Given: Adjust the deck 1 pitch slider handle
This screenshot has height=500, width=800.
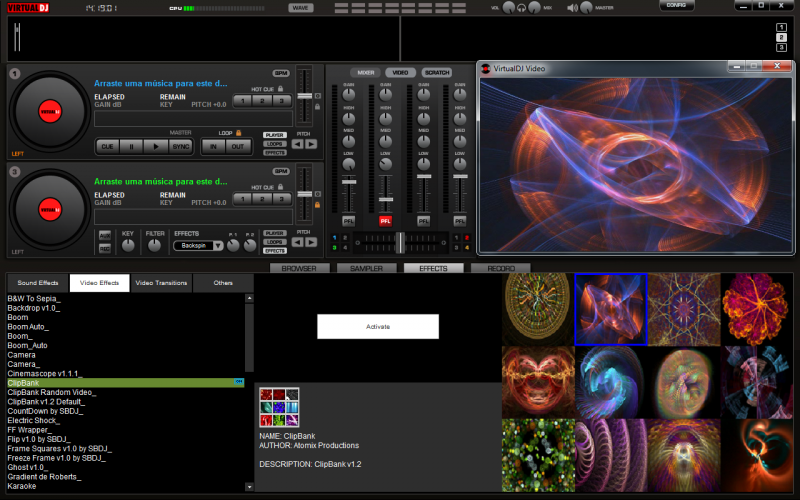Looking at the screenshot, I should coord(305,96).
